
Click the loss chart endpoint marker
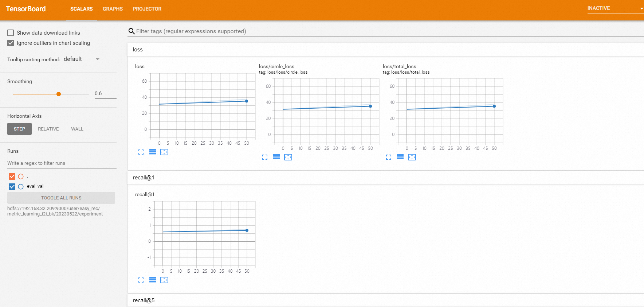(247, 101)
